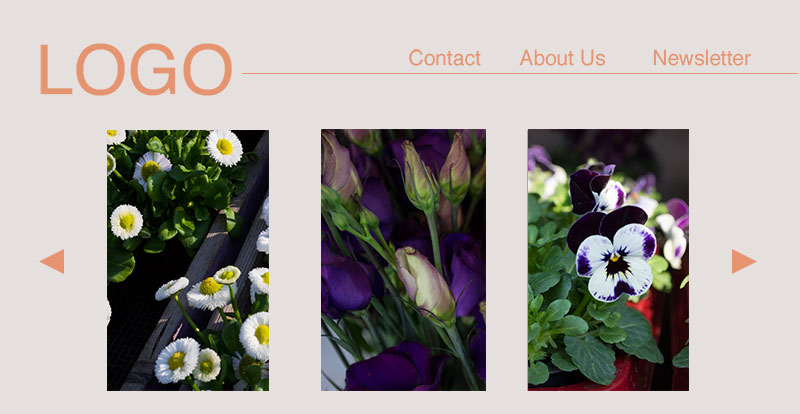
Task: Select the first gallery image with daisies
Action: (x=188, y=260)
